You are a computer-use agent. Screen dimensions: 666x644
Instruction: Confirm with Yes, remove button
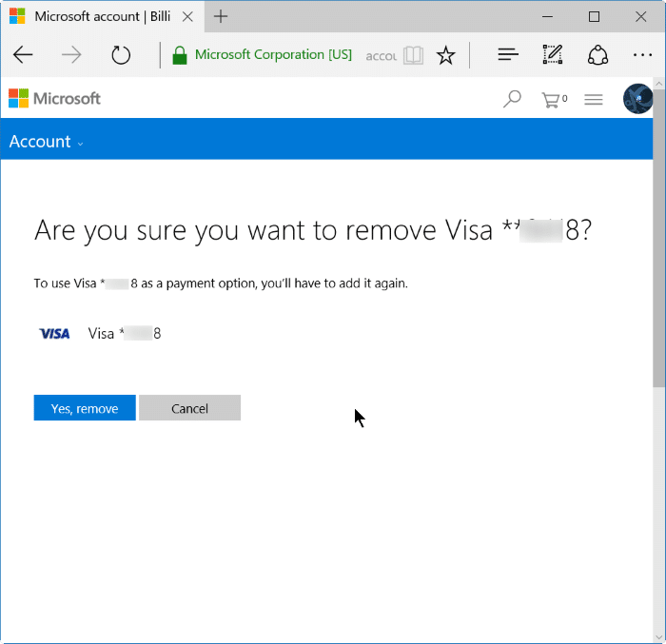tap(85, 408)
